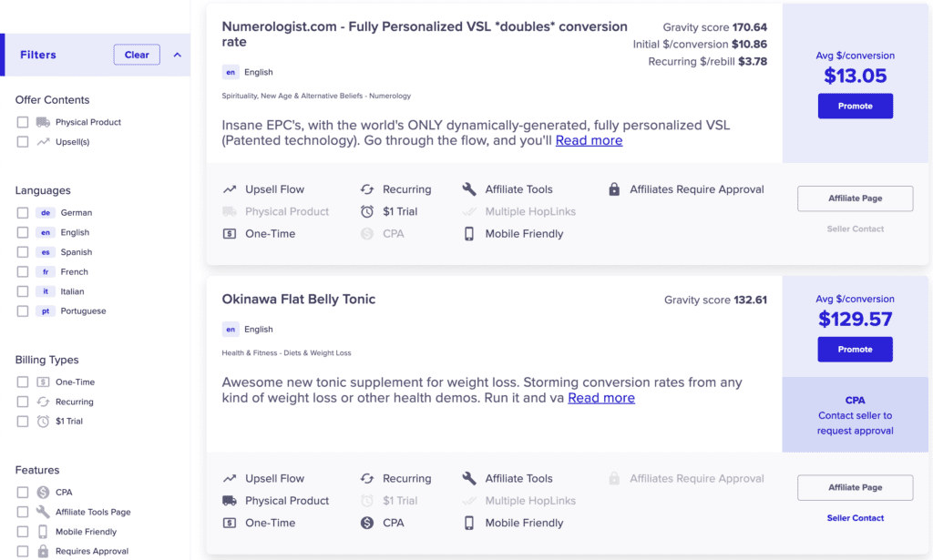Viewport: 933px width, 560px height.
Task: Click the Mobile Friendly phone icon in Numerologist listing
Action: (469, 234)
